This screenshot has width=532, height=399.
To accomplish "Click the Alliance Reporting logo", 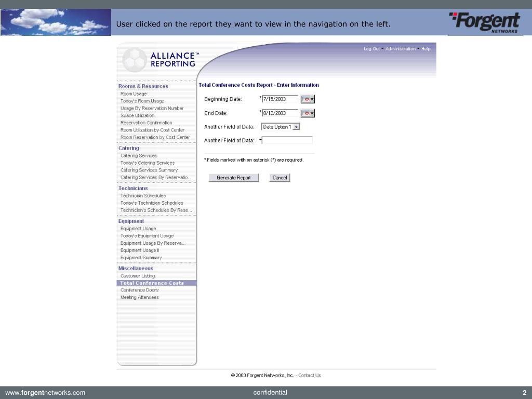I will click(160, 60).
